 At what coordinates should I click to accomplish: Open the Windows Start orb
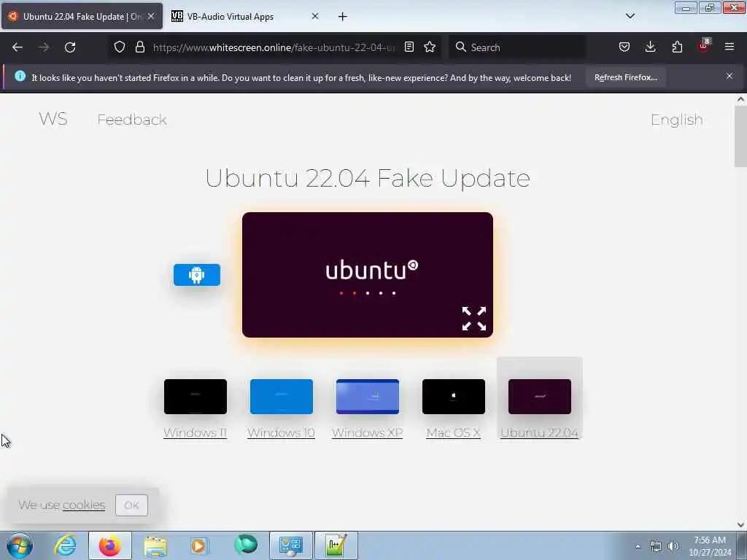(x=20, y=545)
